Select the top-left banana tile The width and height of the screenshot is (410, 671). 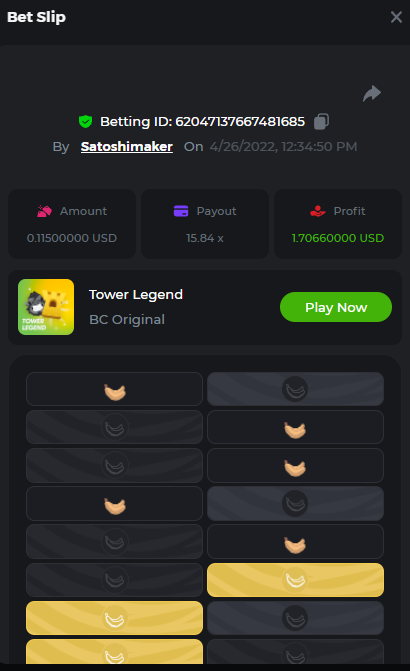114,389
